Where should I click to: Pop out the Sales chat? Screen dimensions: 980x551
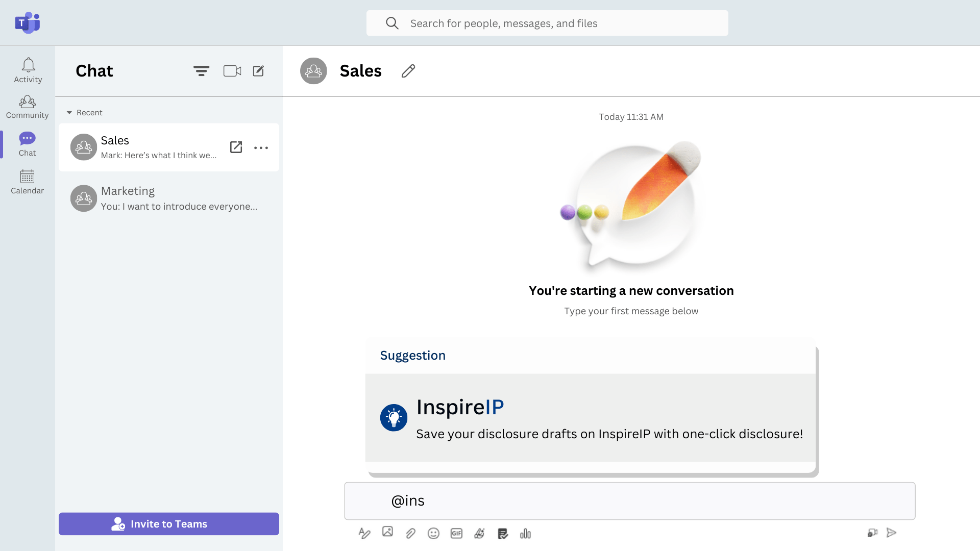pos(236,147)
